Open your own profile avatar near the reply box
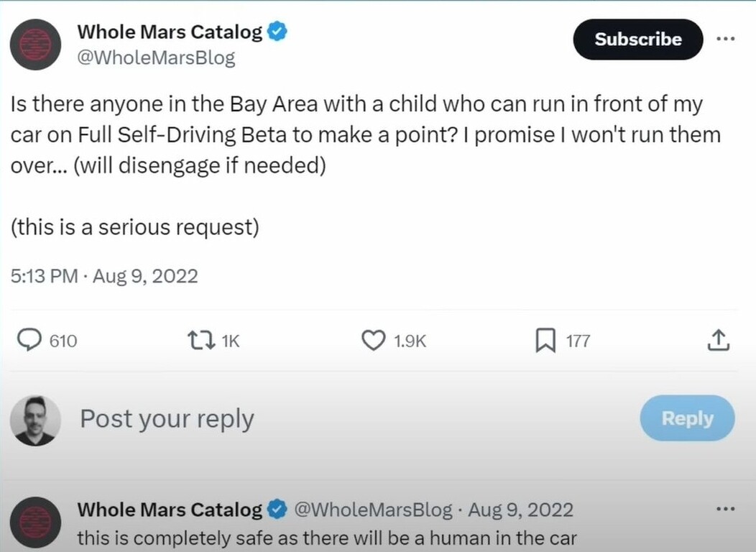 point(35,418)
